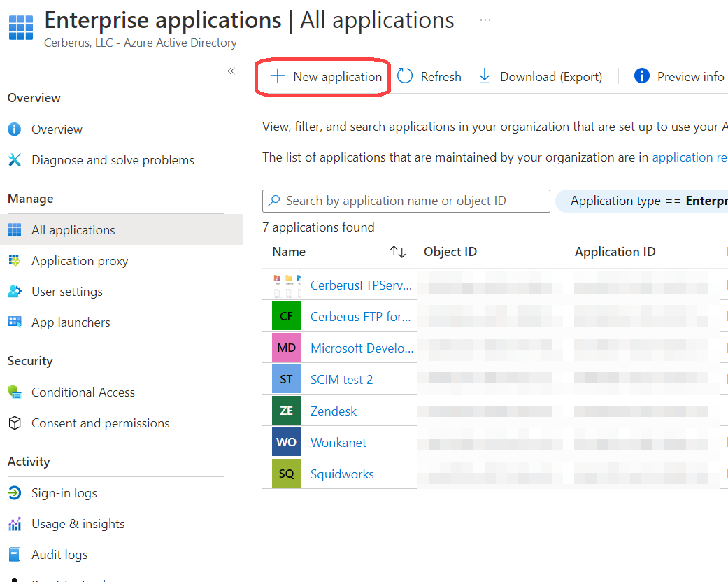Click the 7 applications found text
The width and height of the screenshot is (728, 582).
pyautogui.click(x=318, y=227)
